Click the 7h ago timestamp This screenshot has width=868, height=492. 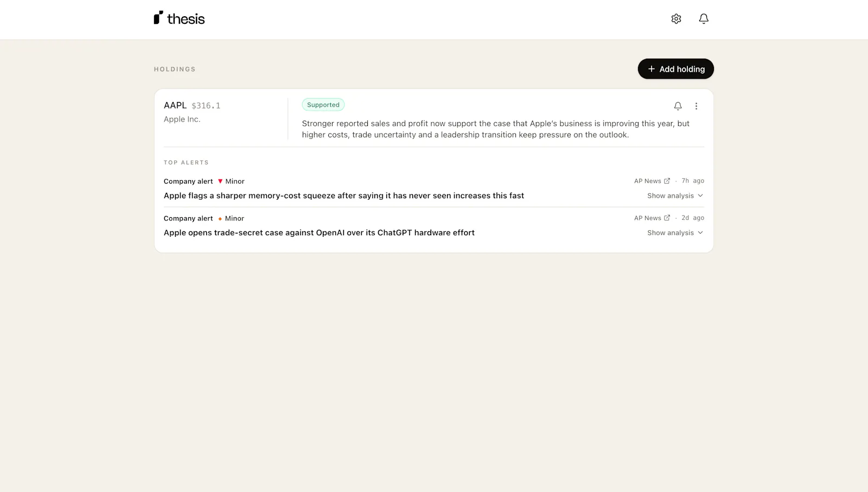pyautogui.click(x=693, y=181)
